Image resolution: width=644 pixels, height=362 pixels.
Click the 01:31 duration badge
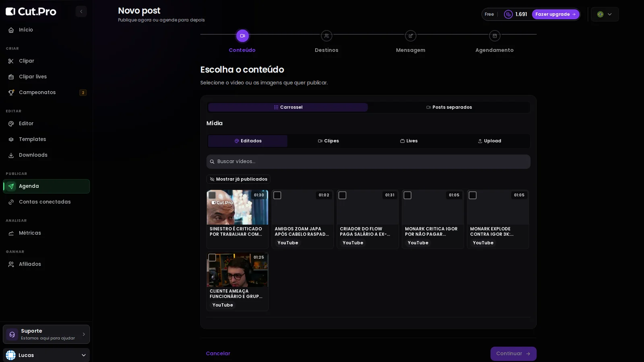(x=390, y=195)
